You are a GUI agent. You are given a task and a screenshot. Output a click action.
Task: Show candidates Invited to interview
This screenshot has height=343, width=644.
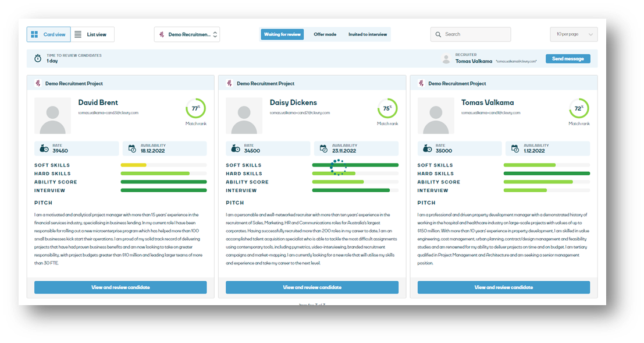pos(367,34)
